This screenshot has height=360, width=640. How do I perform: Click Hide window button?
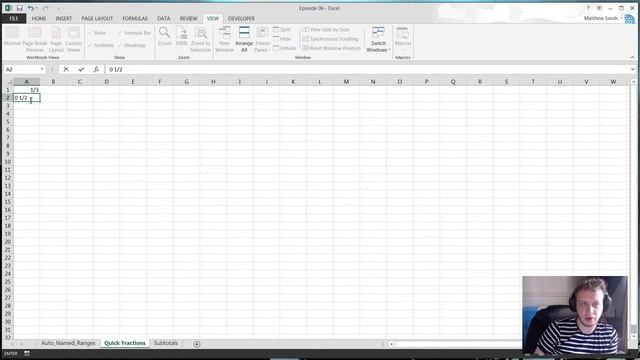282,39
